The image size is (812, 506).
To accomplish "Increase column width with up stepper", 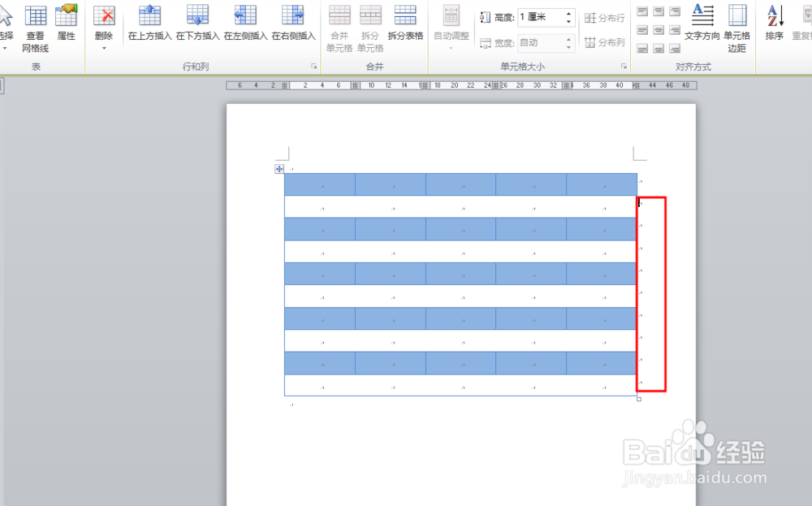I will (568, 39).
